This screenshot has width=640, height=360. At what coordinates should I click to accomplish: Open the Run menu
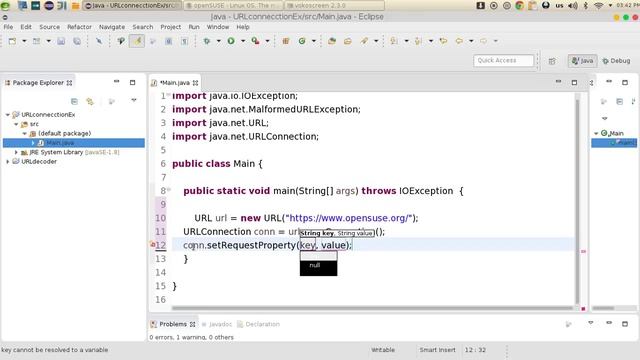click(194, 27)
